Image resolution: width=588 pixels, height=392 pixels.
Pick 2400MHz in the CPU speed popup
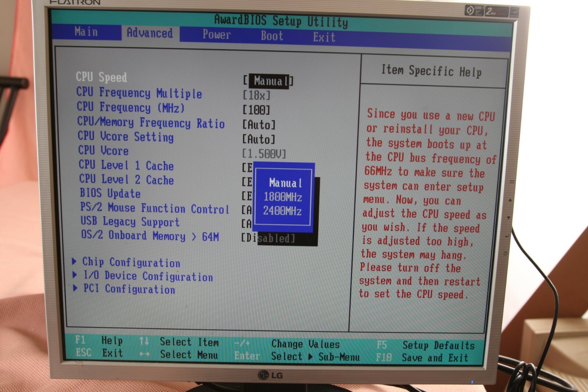coord(282,211)
